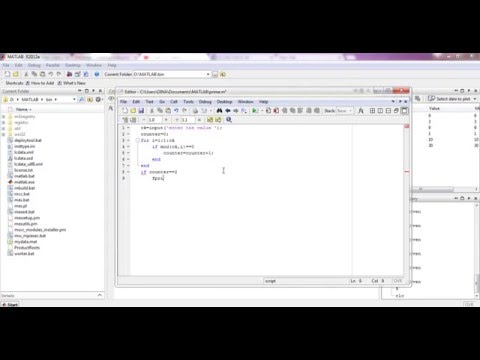Screen dimensions: 480x360
Task: Open the Parallel menu in the MATLAB main window
Action: (x=53, y=65)
